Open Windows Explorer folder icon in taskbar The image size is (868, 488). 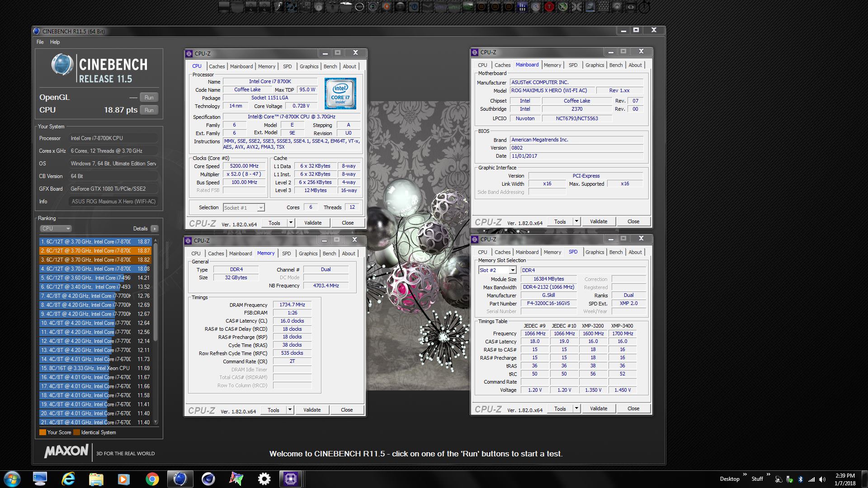pos(96,479)
